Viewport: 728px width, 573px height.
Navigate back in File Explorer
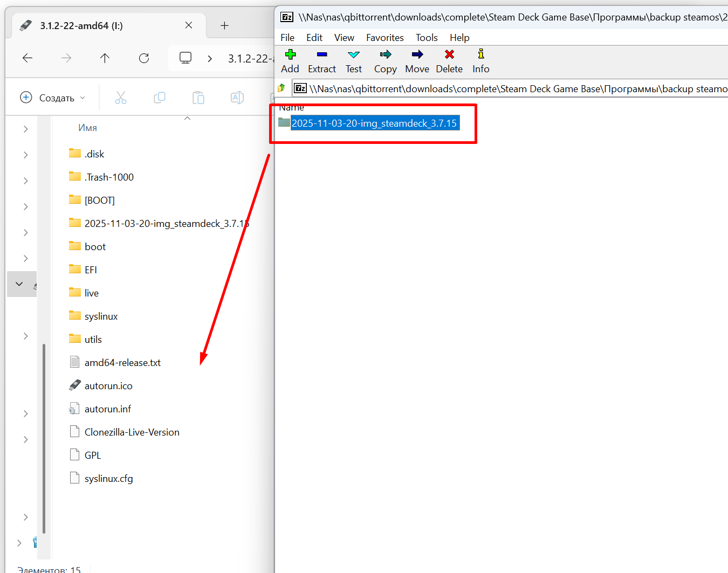[x=28, y=58]
